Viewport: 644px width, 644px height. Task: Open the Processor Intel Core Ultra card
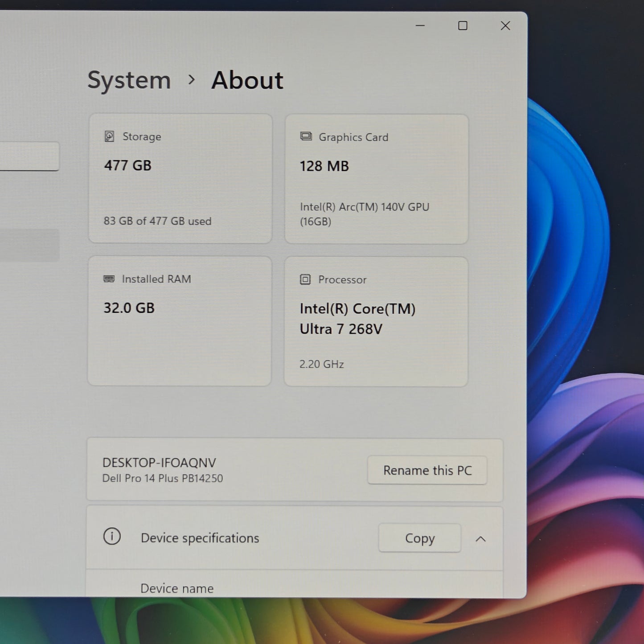point(376,322)
